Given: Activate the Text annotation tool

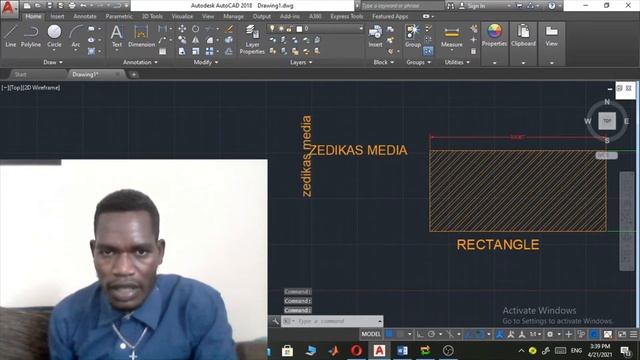Looking at the screenshot, I should click(x=117, y=36).
